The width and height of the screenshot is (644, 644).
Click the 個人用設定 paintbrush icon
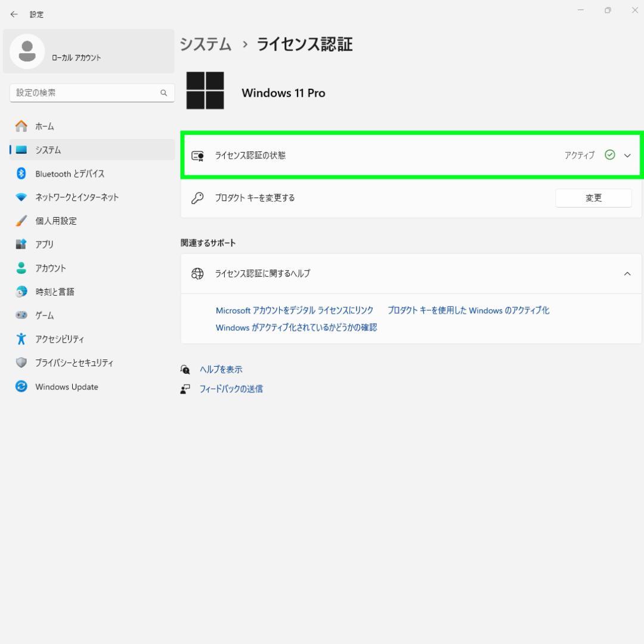pyautogui.click(x=21, y=221)
